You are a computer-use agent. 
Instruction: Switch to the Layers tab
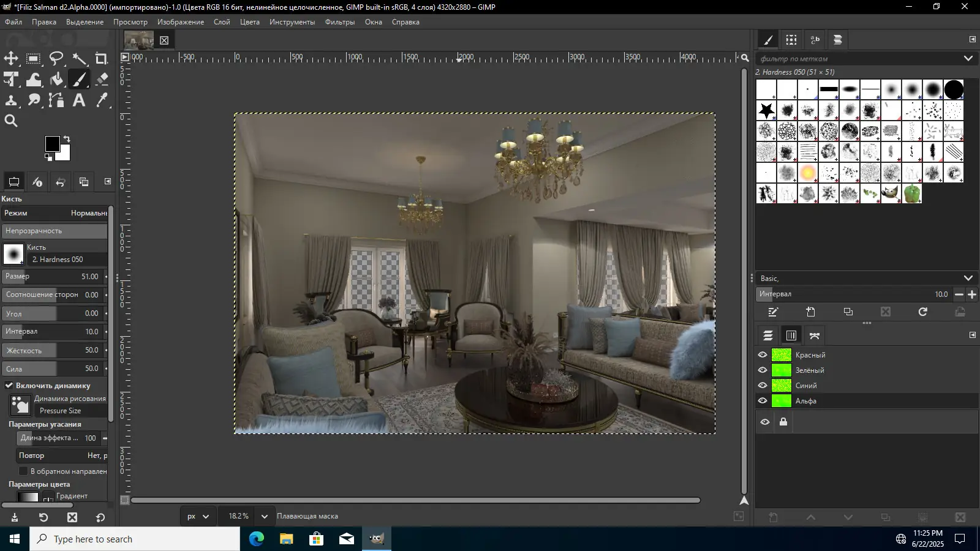pyautogui.click(x=768, y=335)
